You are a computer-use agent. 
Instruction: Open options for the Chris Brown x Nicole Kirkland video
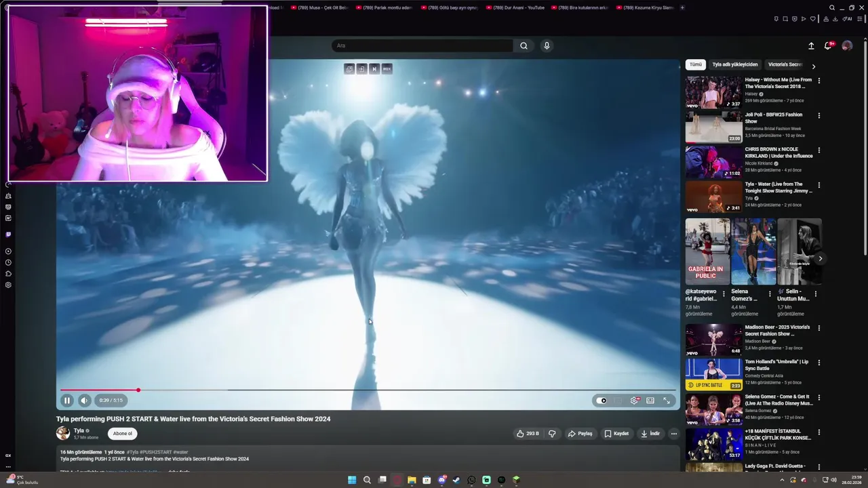pos(819,150)
